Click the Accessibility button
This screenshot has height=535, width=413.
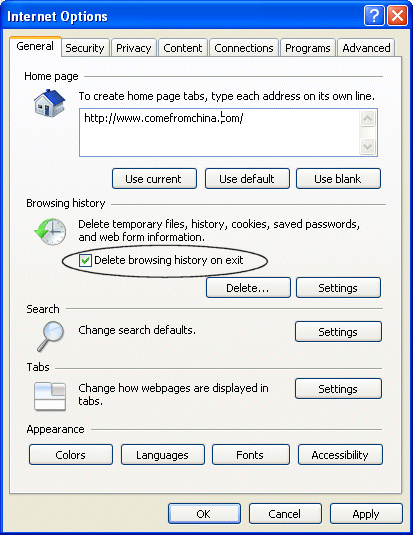point(340,454)
